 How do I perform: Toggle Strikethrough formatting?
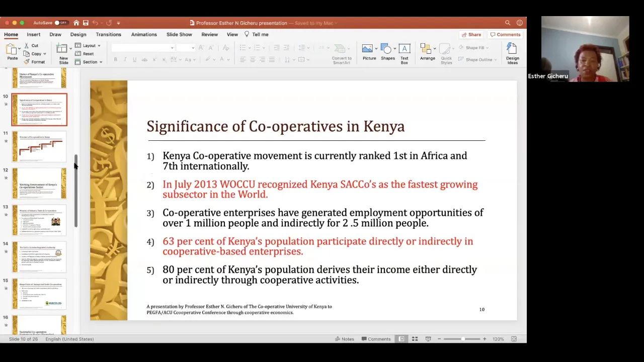click(x=144, y=60)
